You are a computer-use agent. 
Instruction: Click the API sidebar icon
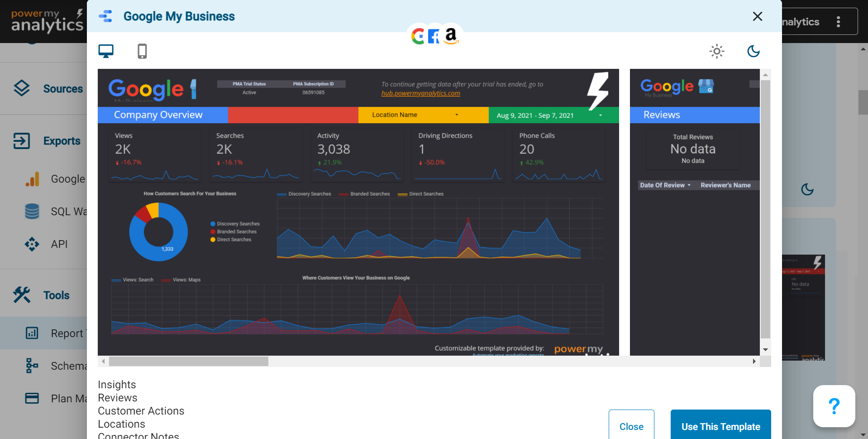(32, 244)
